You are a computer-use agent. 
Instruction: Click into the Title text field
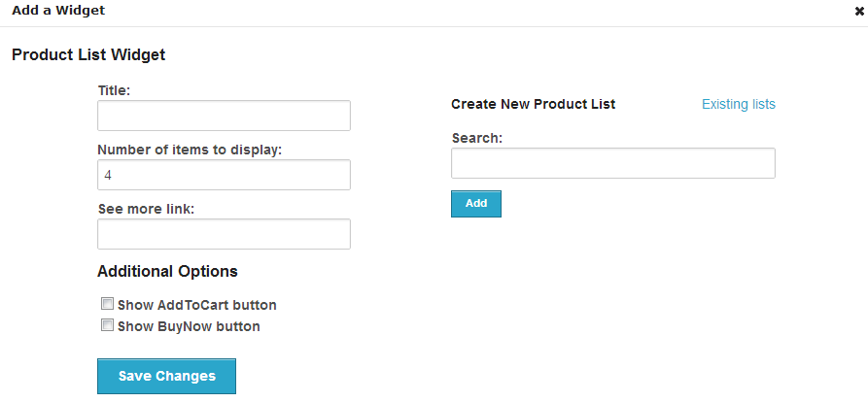pyautogui.click(x=224, y=116)
